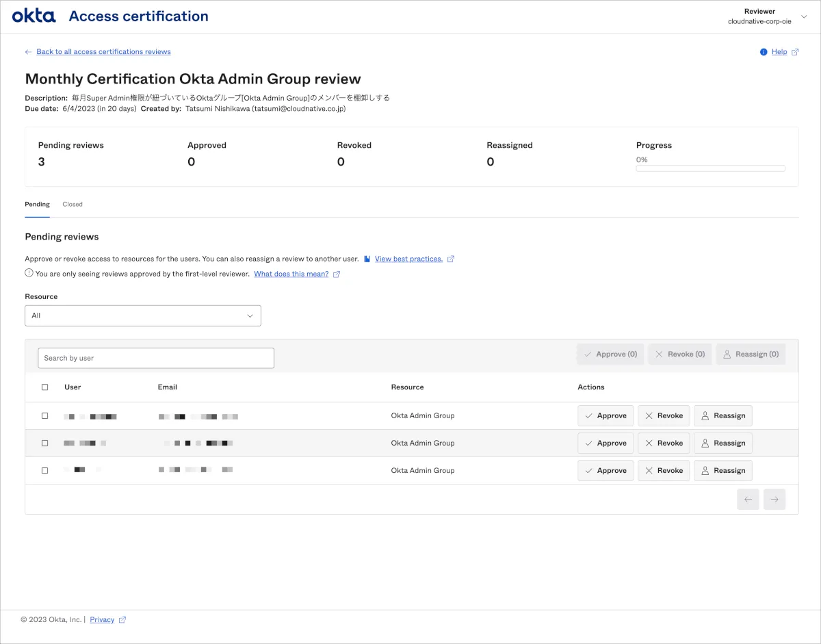Click external link icon next to Privacy

[x=122, y=619]
